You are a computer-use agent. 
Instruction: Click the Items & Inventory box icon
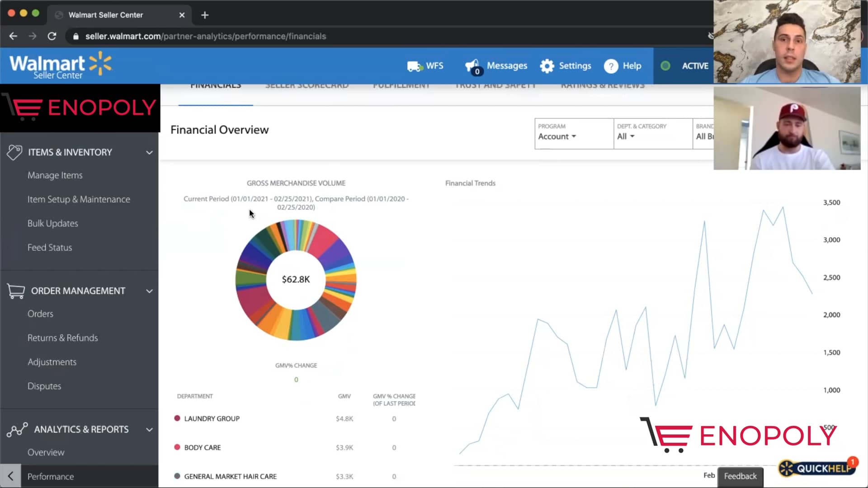coord(15,152)
